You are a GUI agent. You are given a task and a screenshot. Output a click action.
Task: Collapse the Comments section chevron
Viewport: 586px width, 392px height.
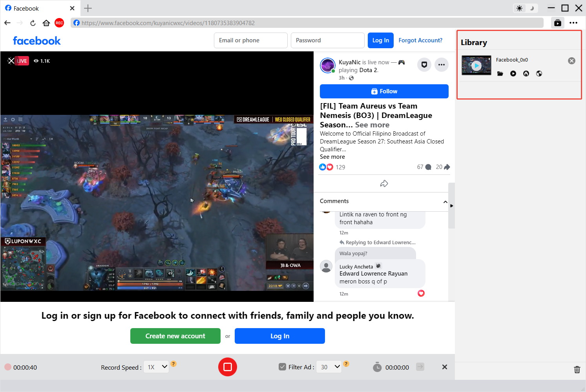[x=445, y=202]
